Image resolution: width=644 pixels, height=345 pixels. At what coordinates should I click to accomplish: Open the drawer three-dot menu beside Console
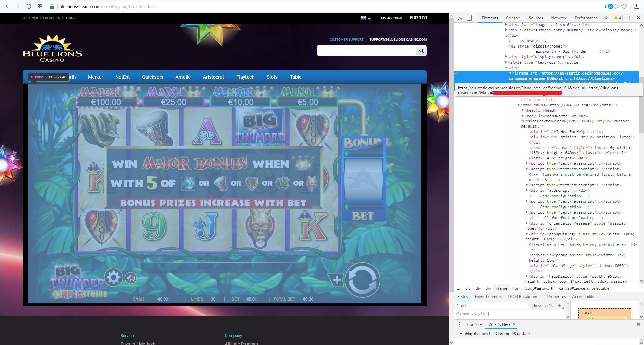pos(460,324)
